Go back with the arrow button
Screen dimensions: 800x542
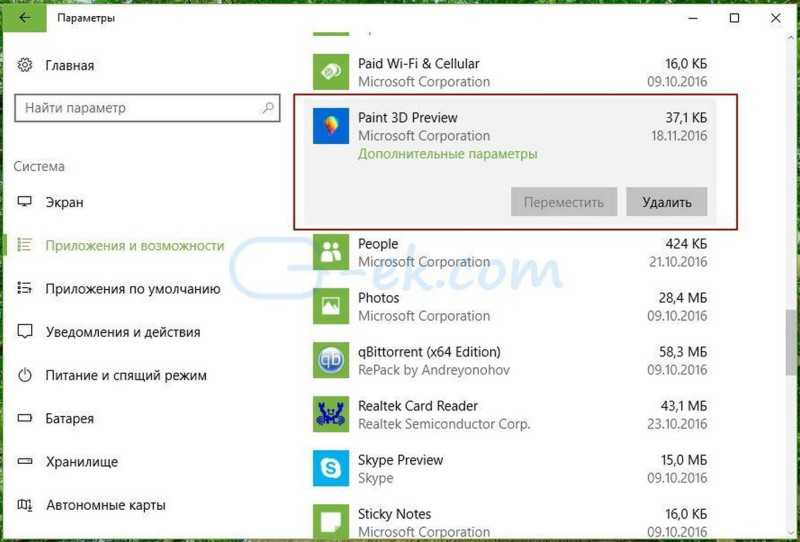tap(24, 18)
